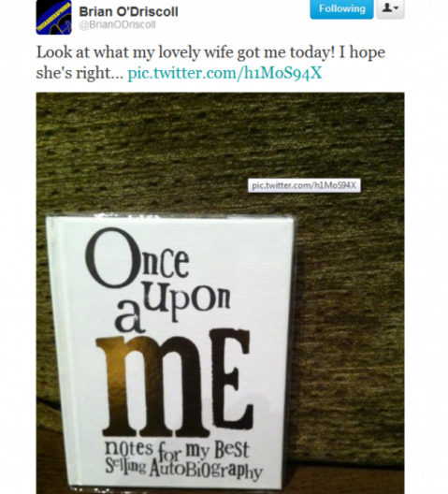Open the Brian O'Driscoll display name link
The width and height of the screenshot is (448, 494).
coord(128,11)
